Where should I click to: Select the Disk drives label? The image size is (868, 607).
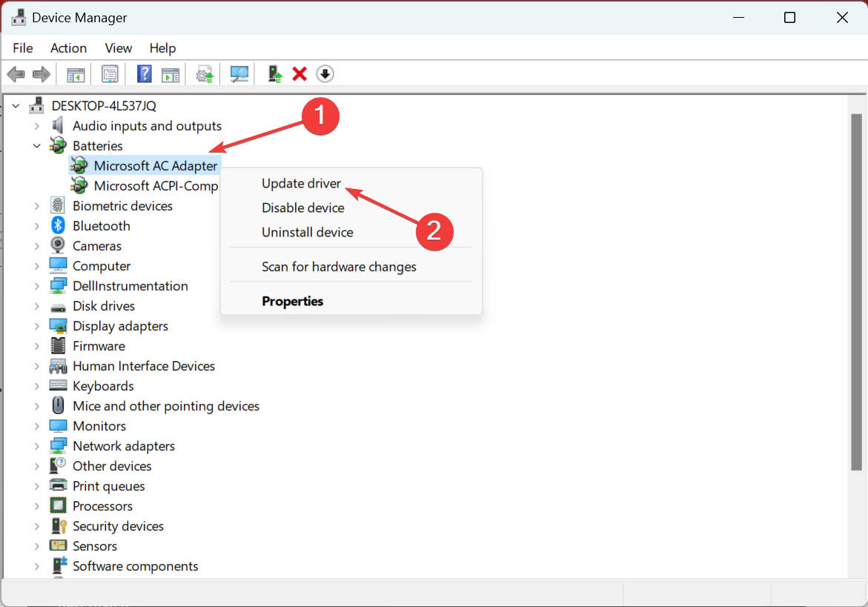(x=104, y=306)
